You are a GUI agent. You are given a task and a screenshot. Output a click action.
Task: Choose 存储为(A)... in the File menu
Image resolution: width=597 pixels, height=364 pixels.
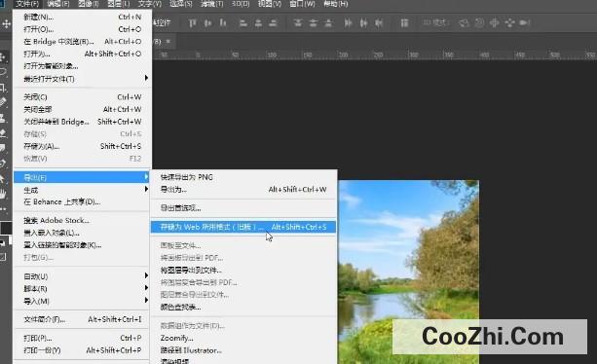(82, 146)
